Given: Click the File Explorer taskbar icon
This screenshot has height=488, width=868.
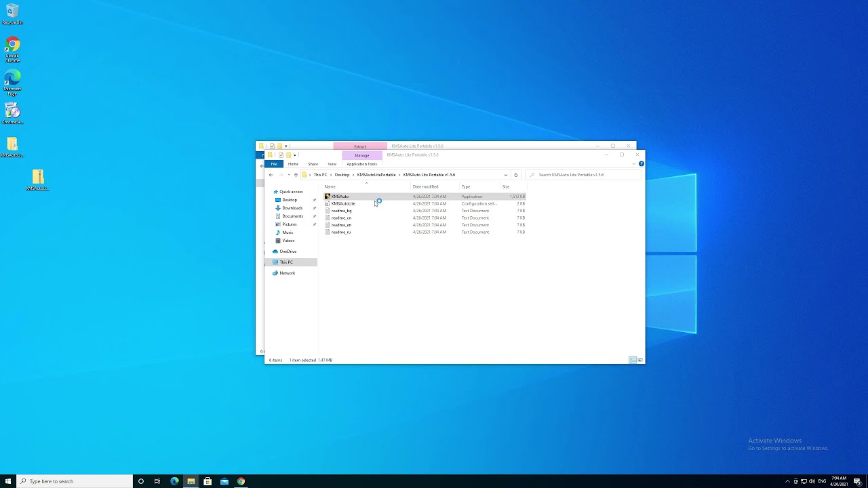Looking at the screenshot, I should pos(191,481).
